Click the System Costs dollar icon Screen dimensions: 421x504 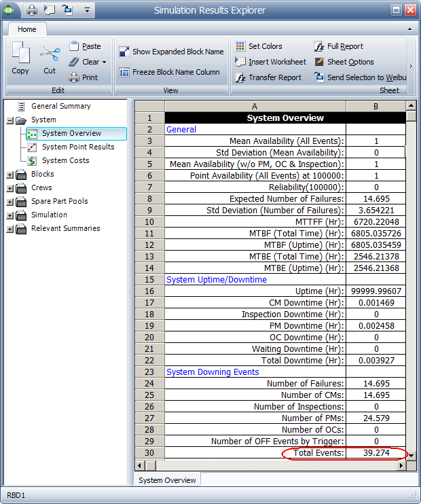(32, 161)
